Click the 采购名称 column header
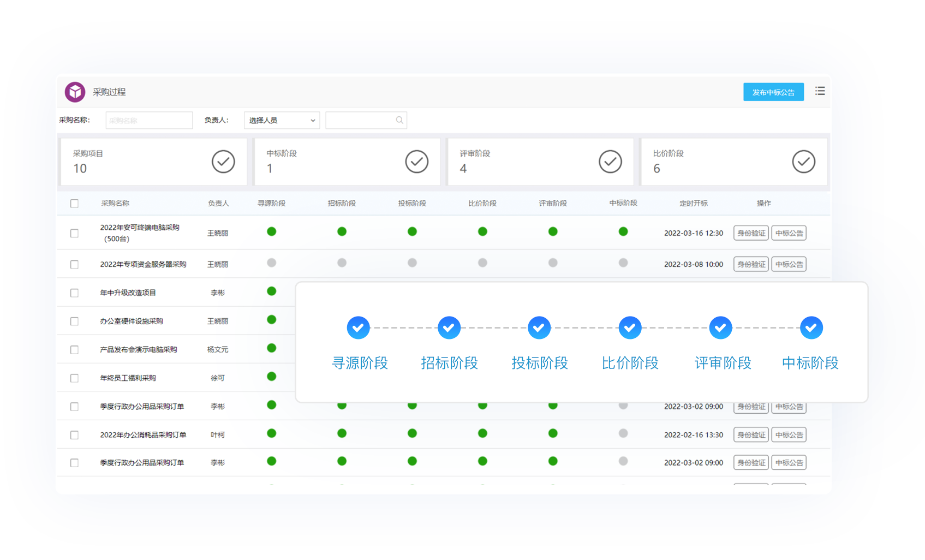 pyautogui.click(x=115, y=204)
